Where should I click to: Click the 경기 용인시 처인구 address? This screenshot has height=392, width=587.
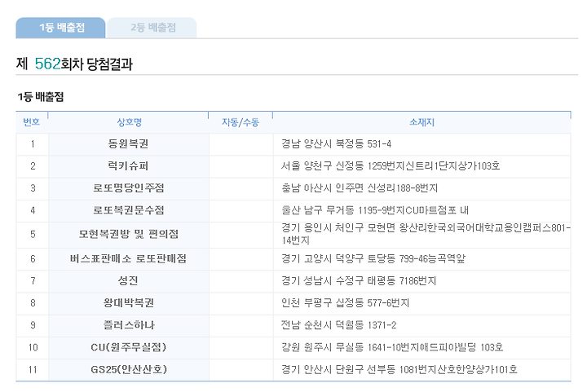(x=426, y=234)
